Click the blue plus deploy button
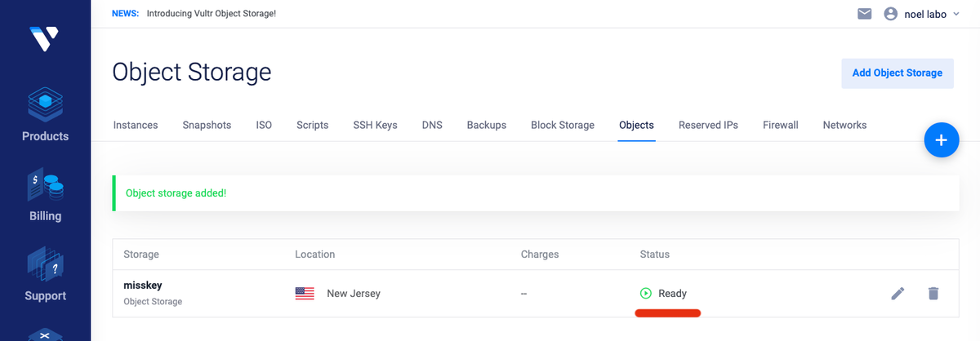The height and width of the screenshot is (341, 980). point(941,140)
